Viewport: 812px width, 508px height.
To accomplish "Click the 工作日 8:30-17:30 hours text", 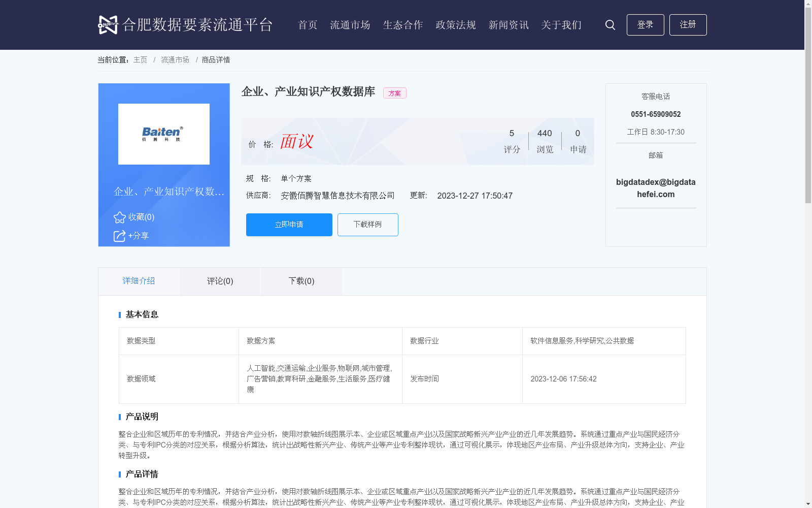I will pyautogui.click(x=656, y=132).
